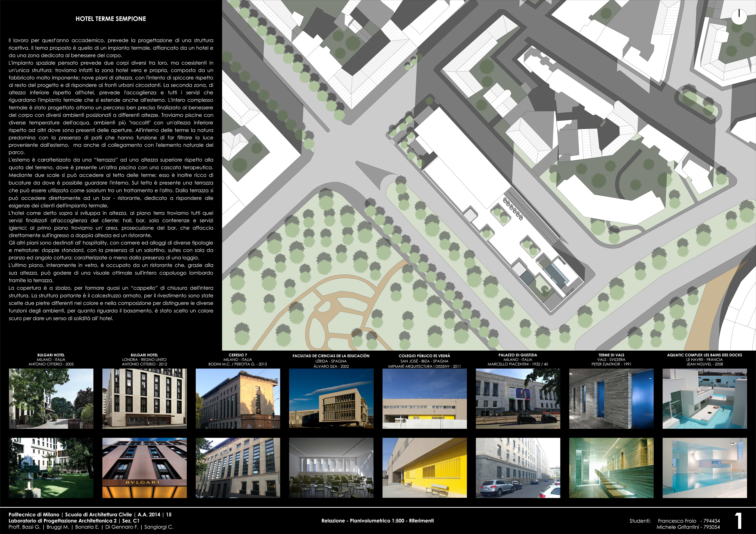
Task: Open Les Bains des Docks outdoor pool photo
Action: tap(705, 399)
